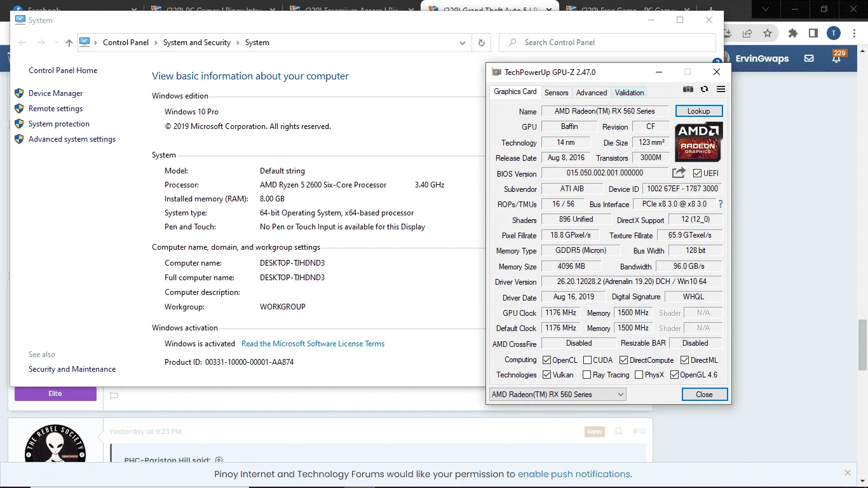Click the System protection shield icon
The width and height of the screenshot is (868, 488).
19,124
